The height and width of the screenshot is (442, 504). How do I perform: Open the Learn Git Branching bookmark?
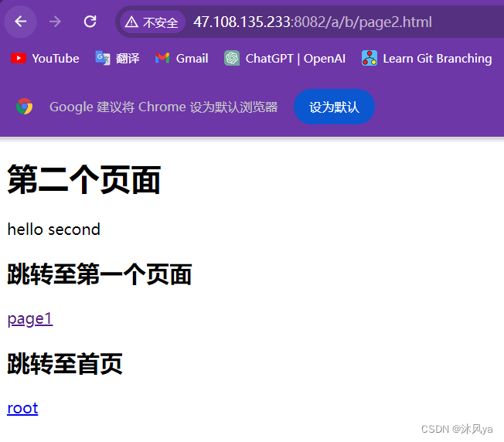point(427,59)
